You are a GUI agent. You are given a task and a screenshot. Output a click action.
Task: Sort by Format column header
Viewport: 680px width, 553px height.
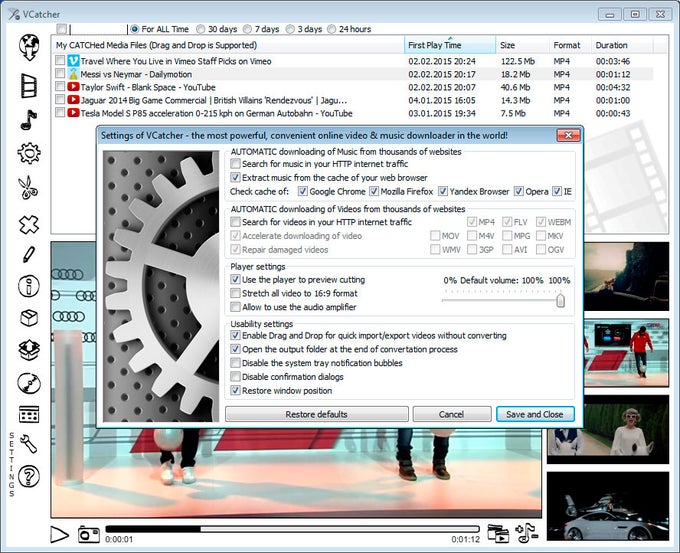coord(570,45)
